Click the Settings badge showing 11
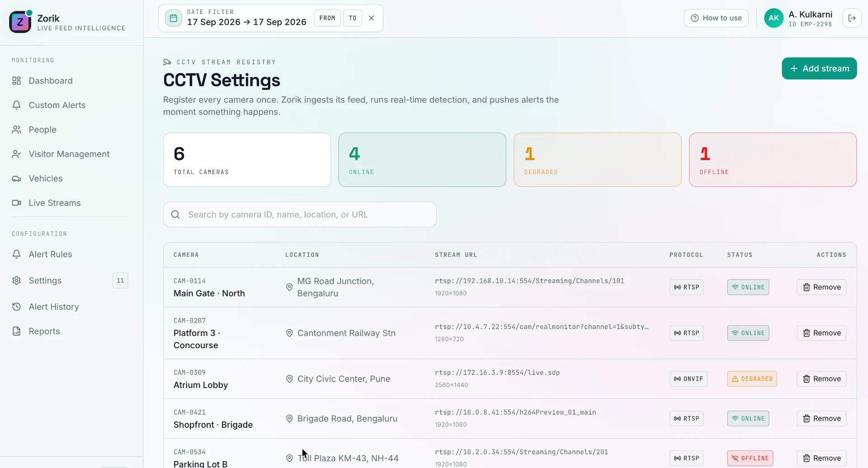 point(120,280)
